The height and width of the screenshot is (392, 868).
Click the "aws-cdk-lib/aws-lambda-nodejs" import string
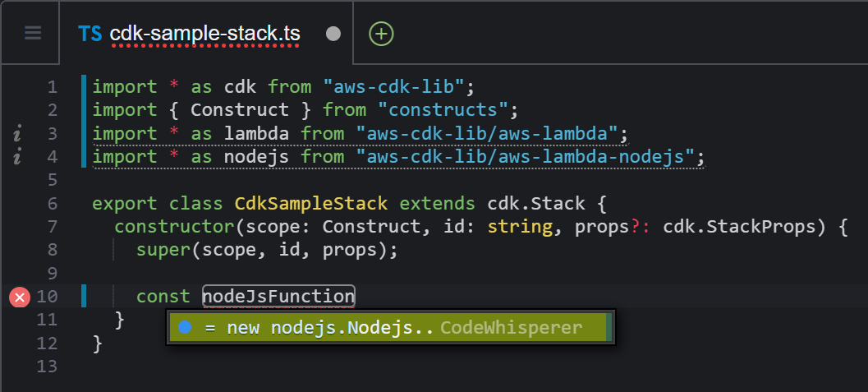[x=525, y=157]
